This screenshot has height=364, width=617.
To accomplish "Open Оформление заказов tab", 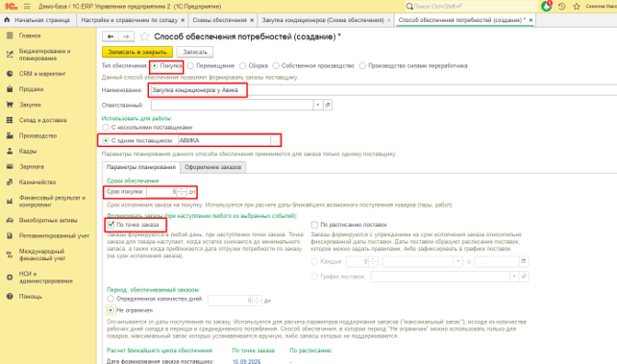I will [213, 167].
